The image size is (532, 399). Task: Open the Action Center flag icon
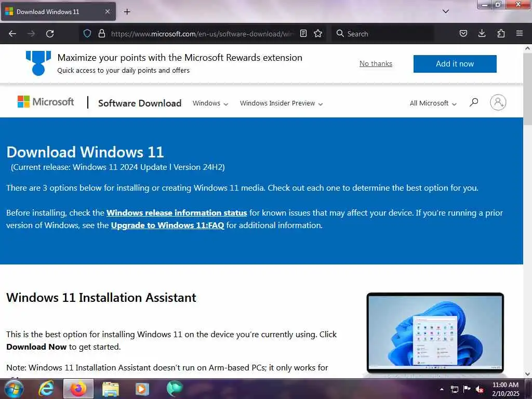467,389
